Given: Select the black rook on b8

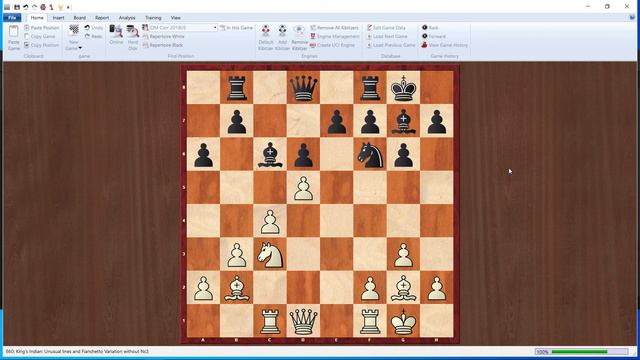Looking at the screenshot, I should (x=237, y=87).
